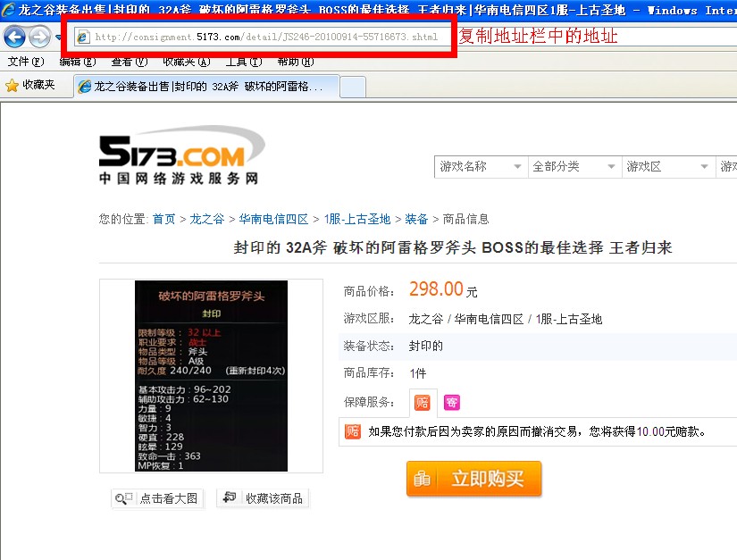Open the 收藏夹(A) menu
Image resolution: width=737 pixels, height=560 pixels.
point(186,62)
